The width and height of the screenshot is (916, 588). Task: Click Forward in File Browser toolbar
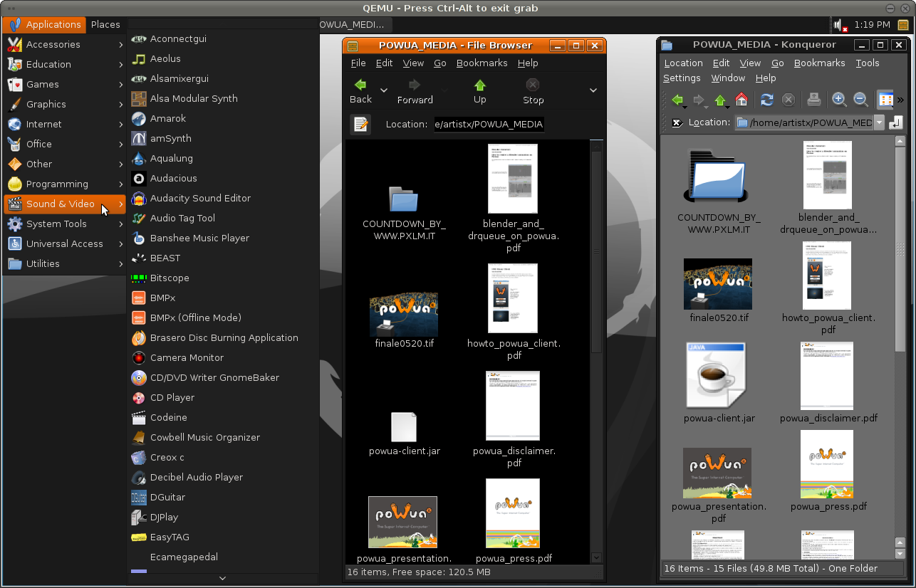tap(415, 91)
